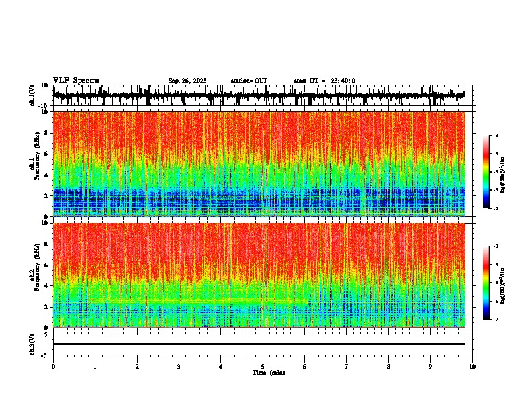Click time axis tick label "7"
The height and width of the screenshot is (411, 532).
click(347, 367)
